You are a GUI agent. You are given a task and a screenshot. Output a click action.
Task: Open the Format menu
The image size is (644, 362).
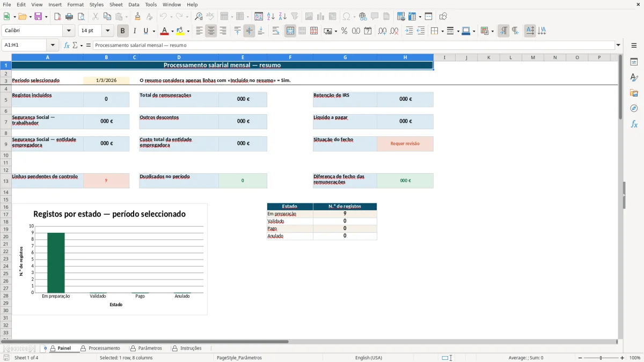pos(76,4)
